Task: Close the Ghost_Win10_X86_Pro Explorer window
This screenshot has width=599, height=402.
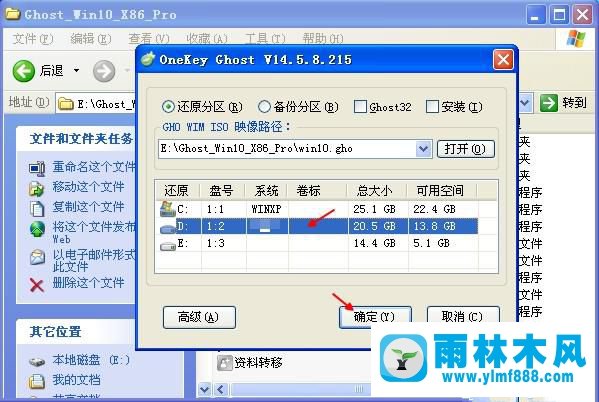Action: pyautogui.click(x=583, y=15)
